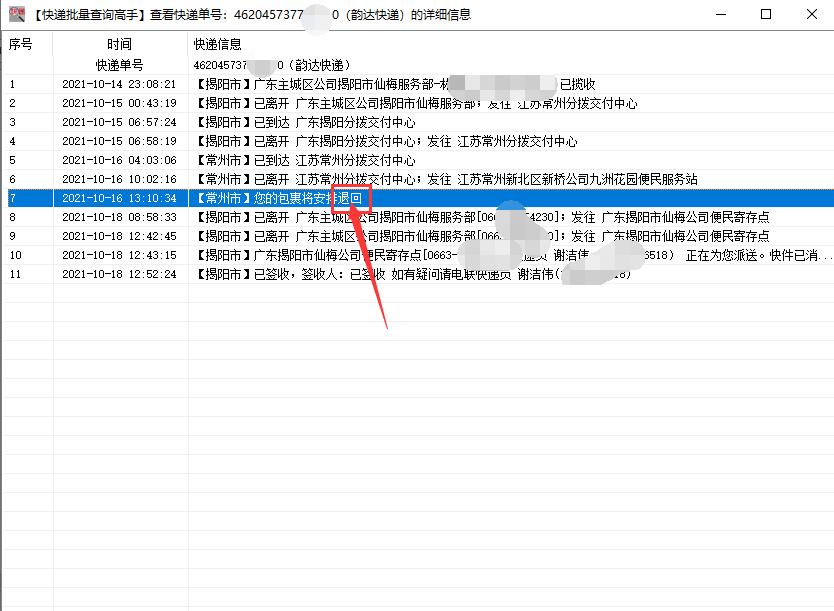
Task: Select row 1 揽收 pickup record
Action: pyautogui.click(x=300, y=84)
